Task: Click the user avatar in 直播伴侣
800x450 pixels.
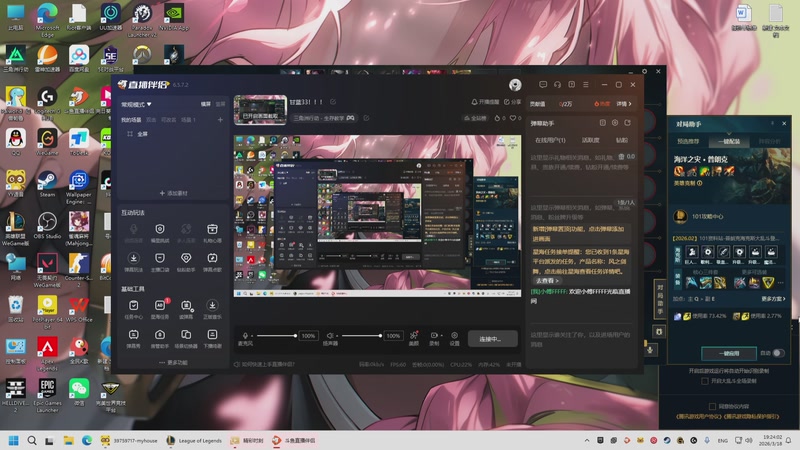Action: coord(515,85)
